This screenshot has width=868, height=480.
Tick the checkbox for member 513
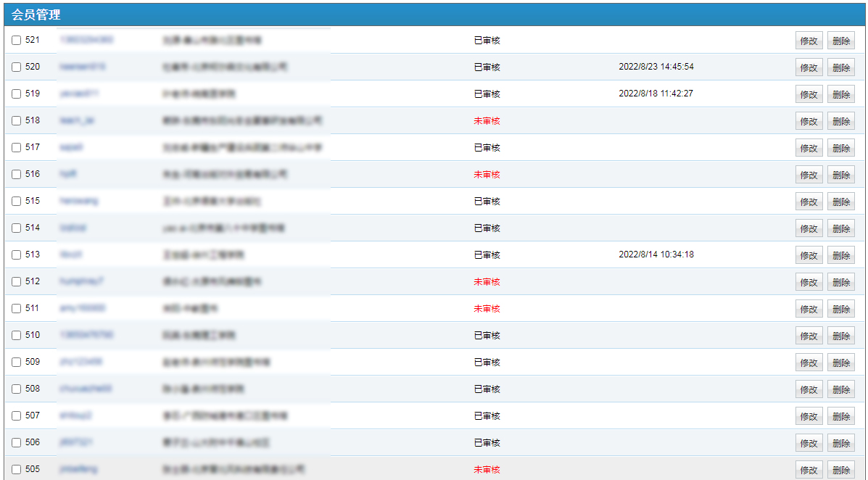pos(17,255)
